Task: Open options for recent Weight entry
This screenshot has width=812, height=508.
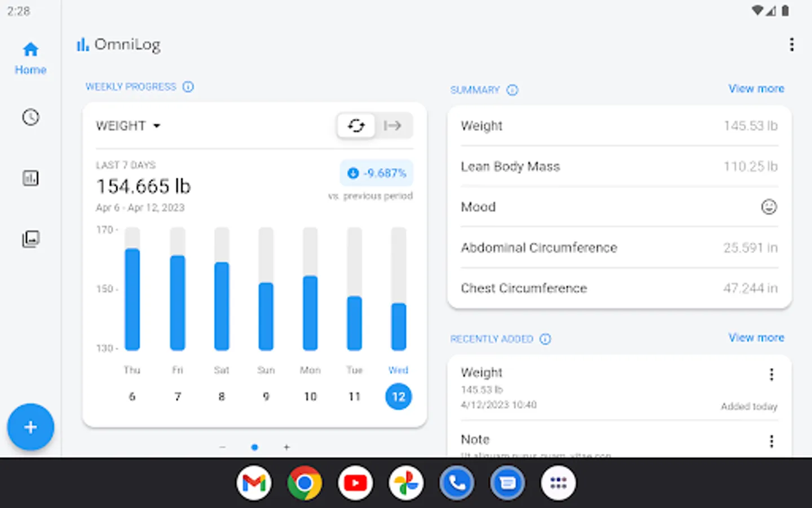Action: tap(771, 374)
